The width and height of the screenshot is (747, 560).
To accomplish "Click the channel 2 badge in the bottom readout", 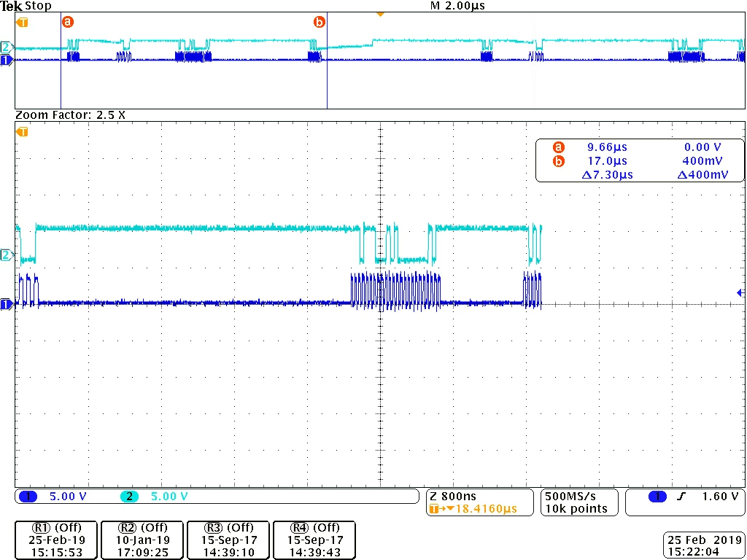I will 129,497.
